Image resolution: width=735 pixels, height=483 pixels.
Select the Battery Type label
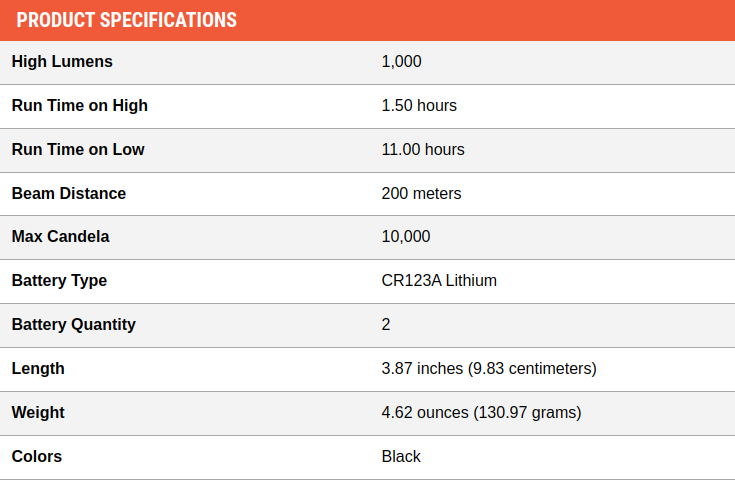pos(60,280)
